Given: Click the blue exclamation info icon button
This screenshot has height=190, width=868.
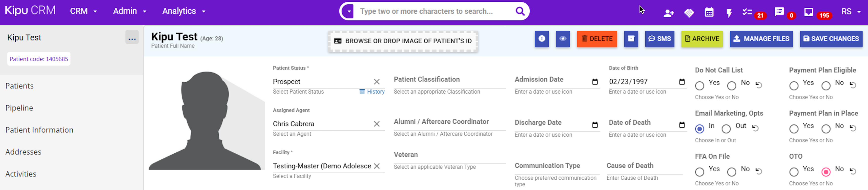Looking at the screenshot, I should point(541,39).
